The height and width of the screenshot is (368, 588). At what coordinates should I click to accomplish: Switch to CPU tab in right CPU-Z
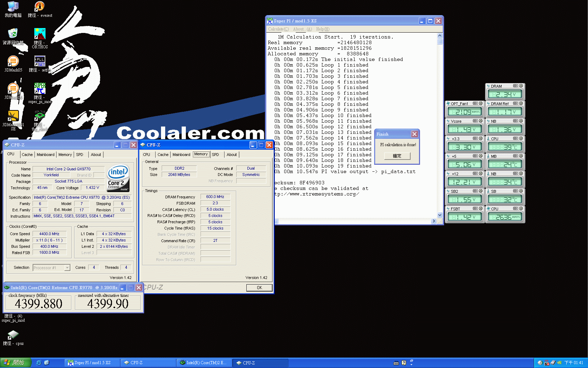147,155
